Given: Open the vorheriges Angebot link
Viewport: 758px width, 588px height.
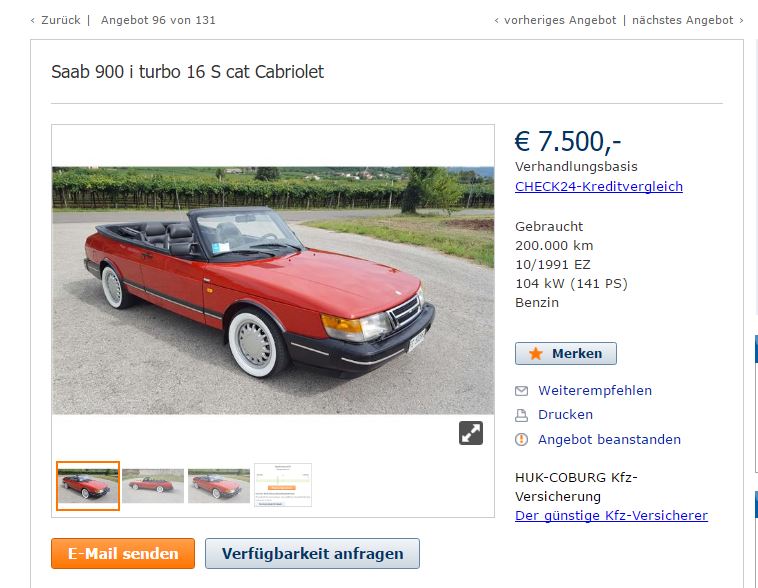Looking at the screenshot, I should [560, 20].
